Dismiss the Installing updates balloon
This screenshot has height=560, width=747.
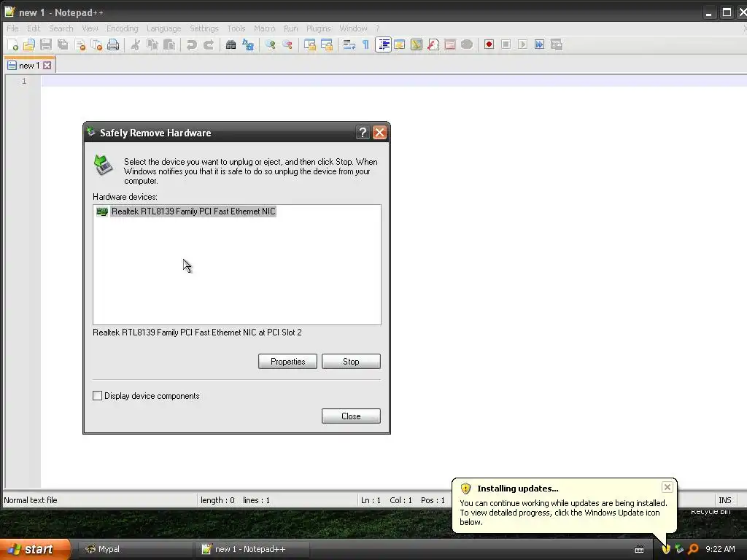(x=667, y=487)
